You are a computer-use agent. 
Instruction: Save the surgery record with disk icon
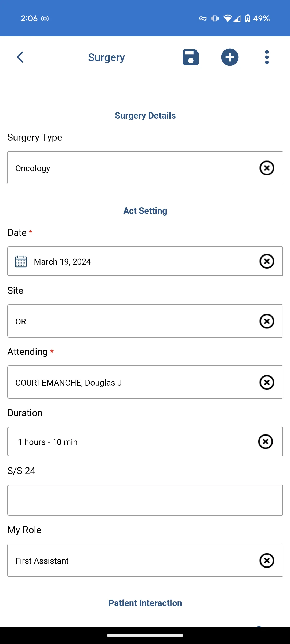coord(191,57)
